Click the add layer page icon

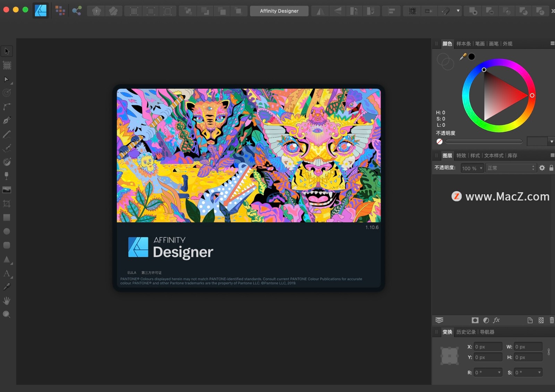click(x=530, y=320)
